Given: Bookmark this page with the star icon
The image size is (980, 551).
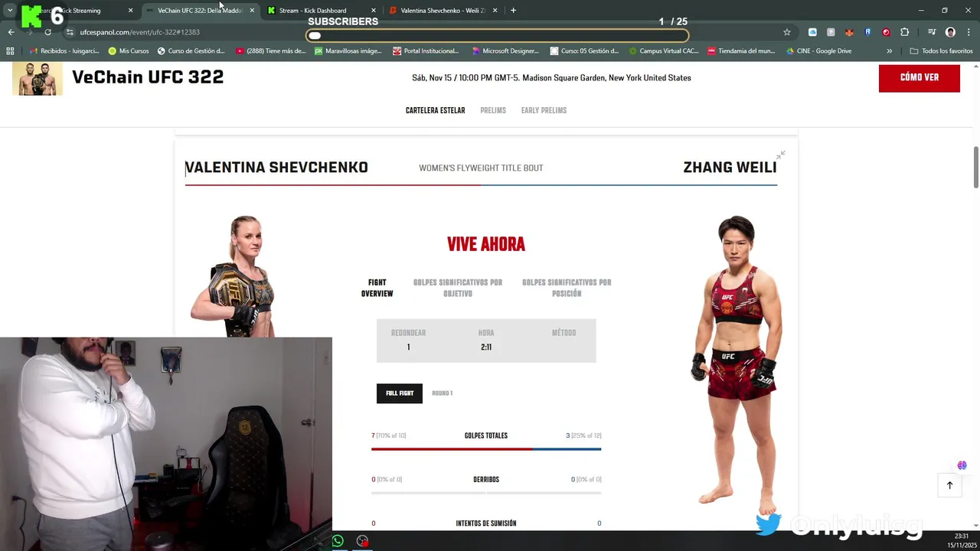Looking at the screenshot, I should (786, 32).
